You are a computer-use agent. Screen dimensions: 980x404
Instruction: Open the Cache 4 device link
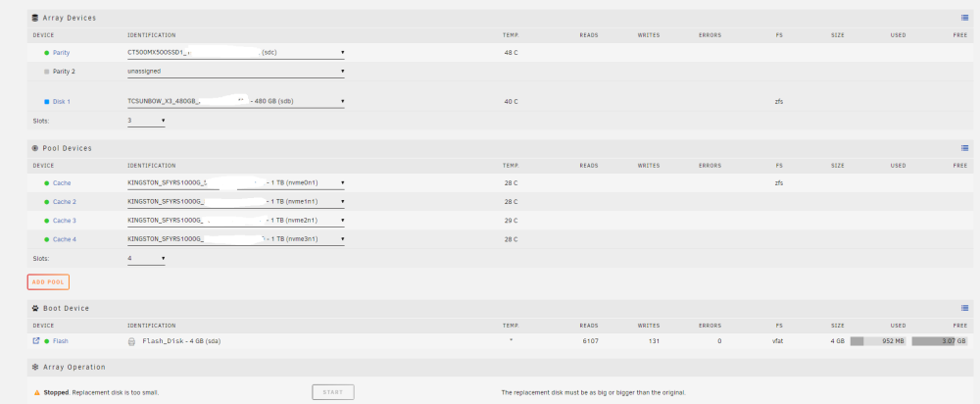tap(65, 239)
